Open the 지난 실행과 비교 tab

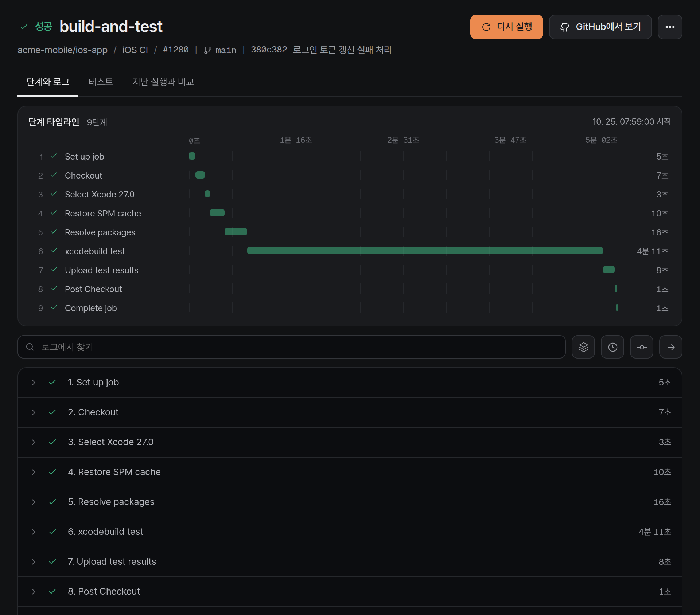click(x=163, y=82)
